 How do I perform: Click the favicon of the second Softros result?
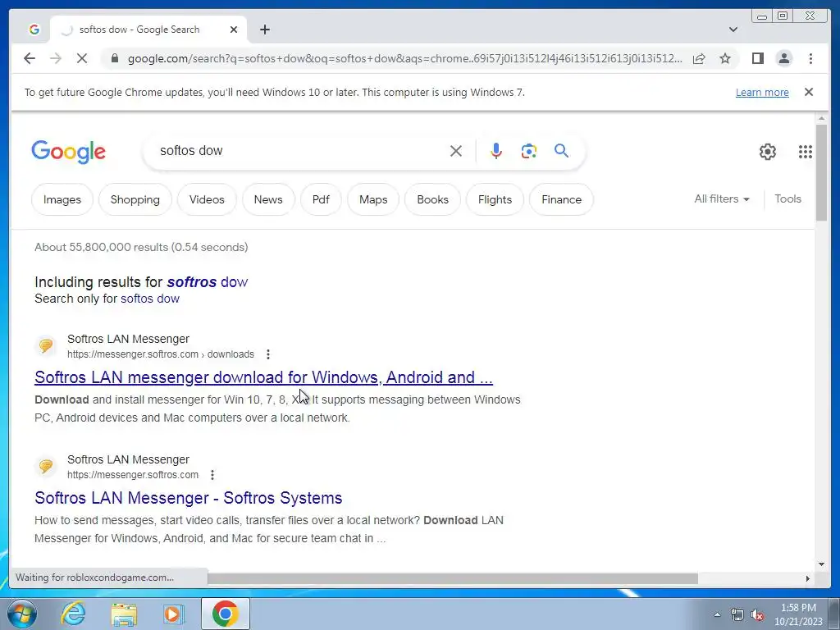click(x=46, y=467)
